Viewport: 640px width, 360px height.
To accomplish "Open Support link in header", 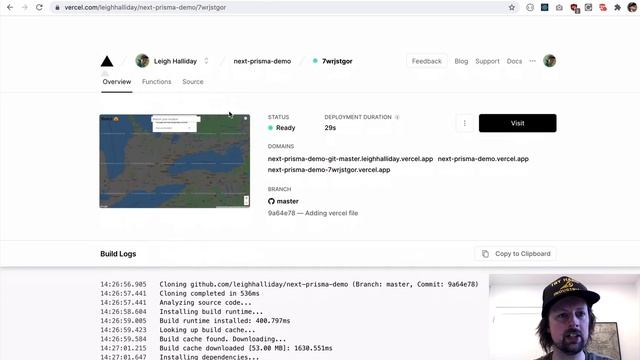I will point(487,61).
